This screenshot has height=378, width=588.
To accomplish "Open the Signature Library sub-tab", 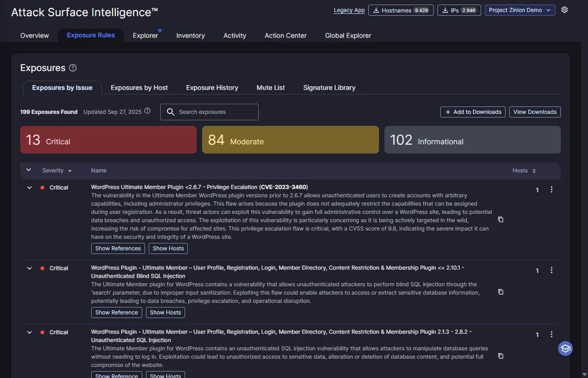I will [x=329, y=88].
